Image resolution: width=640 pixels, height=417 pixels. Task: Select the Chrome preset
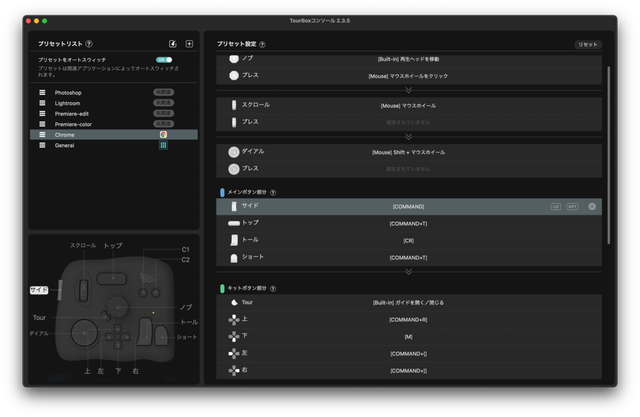coord(113,135)
